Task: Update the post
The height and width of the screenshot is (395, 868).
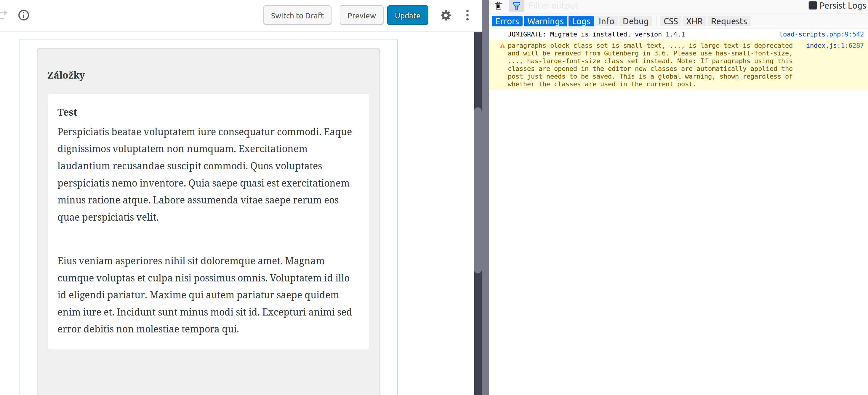Action: click(407, 15)
